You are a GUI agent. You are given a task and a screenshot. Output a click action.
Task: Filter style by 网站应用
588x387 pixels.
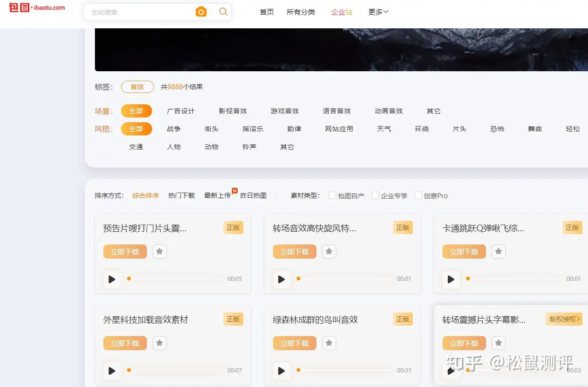(339, 129)
